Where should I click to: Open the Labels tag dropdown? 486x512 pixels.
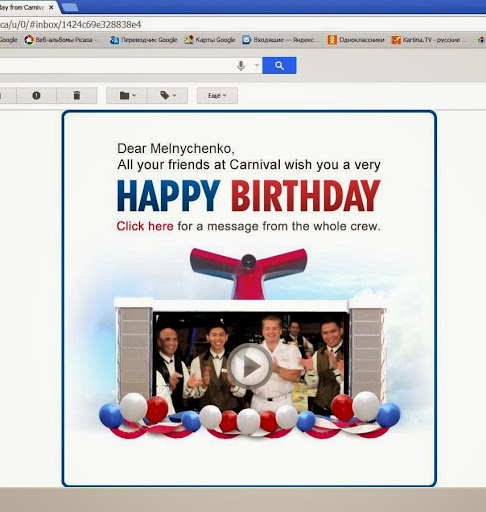pyautogui.click(x=168, y=96)
